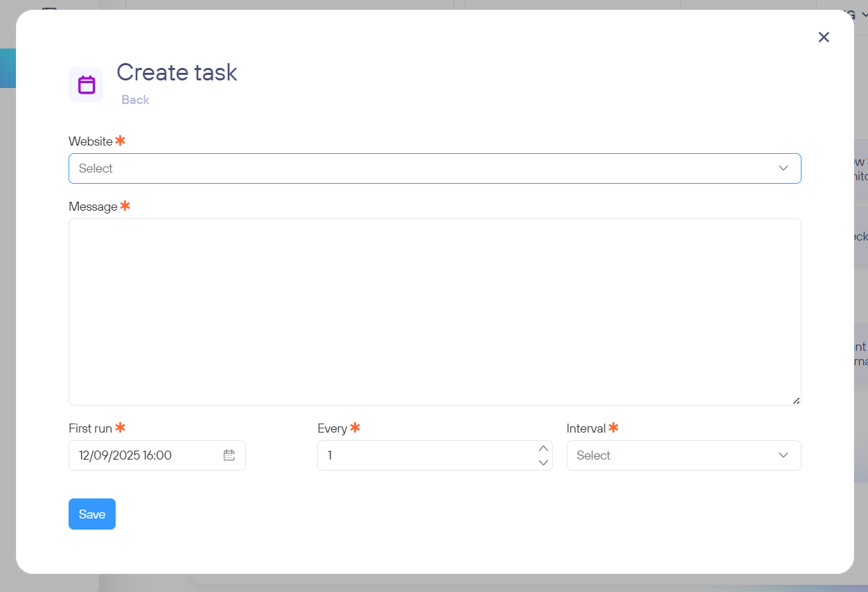Image resolution: width=868 pixels, height=592 pixels.
Task: Click the Website field label
Action: pyautogui.click(x=91, y=141)
